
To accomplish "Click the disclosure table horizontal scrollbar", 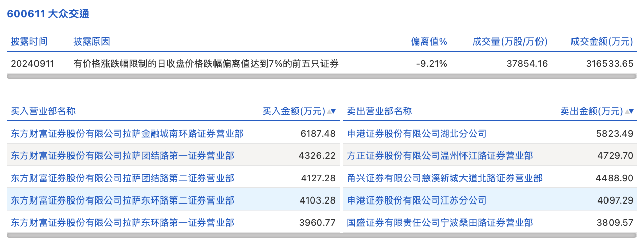I will (321, 76).
